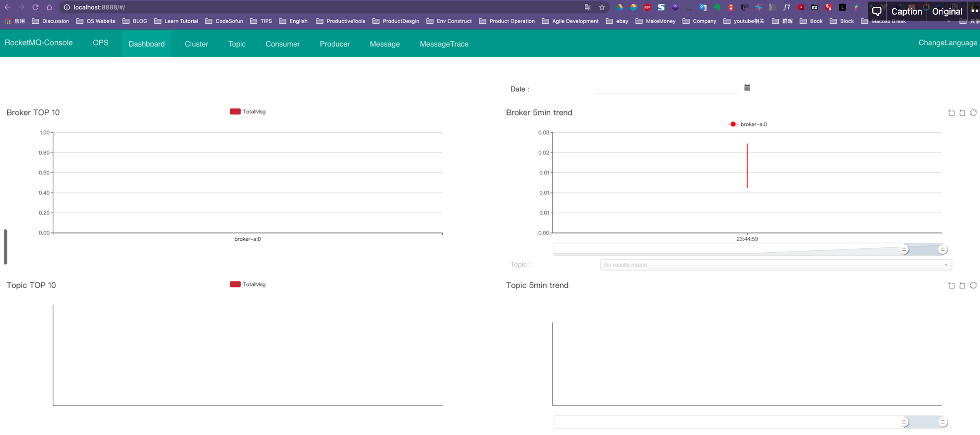
Task: Bookmark this page with the star icon
Action: [x=602, y=7]
